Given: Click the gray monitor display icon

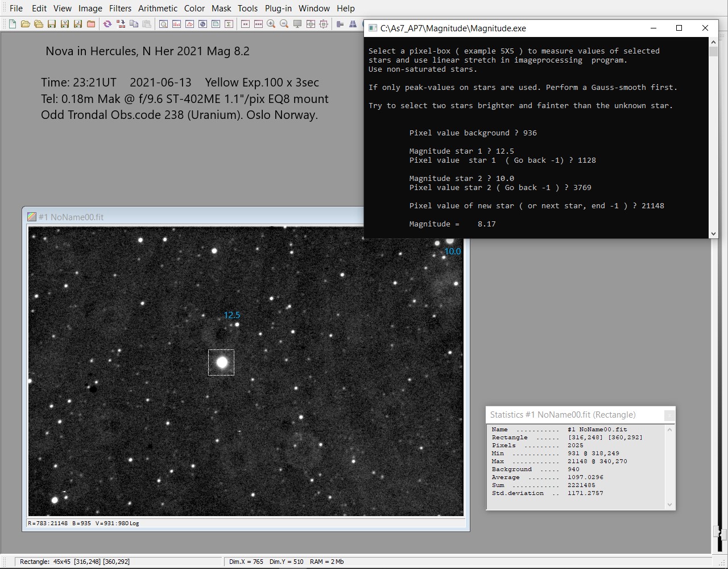Looking at the screenshot, I should [297, 24].
